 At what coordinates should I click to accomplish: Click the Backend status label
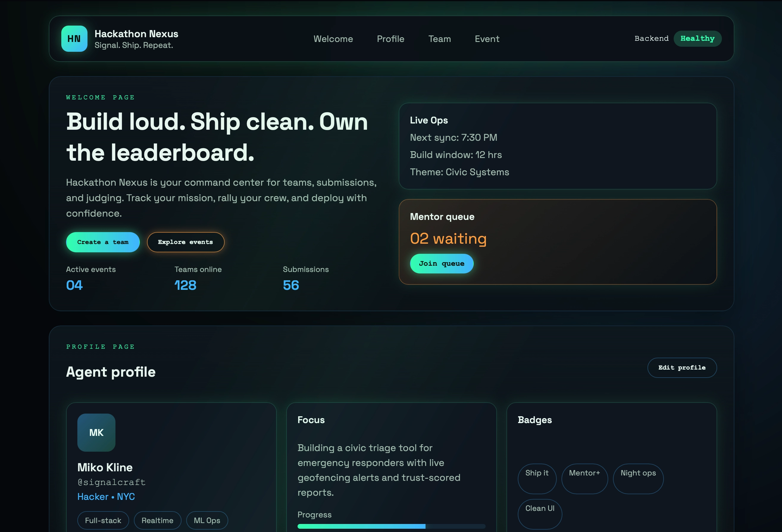click(651, 38)
